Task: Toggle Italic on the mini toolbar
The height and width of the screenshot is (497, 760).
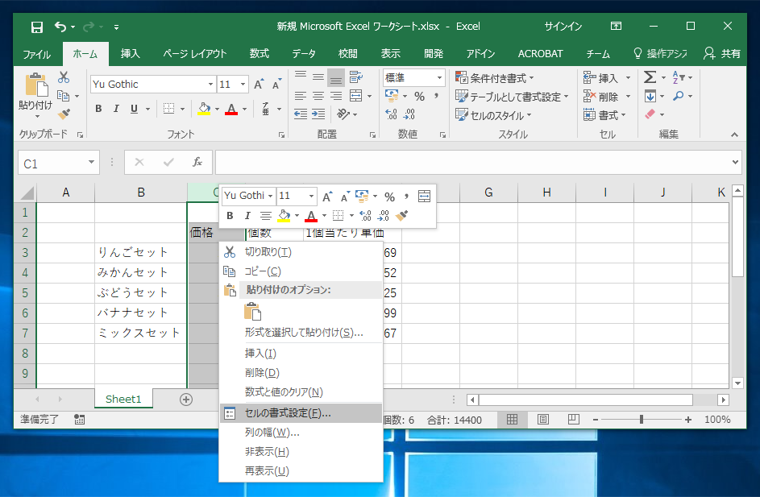Action: click(x=247, y=215)
